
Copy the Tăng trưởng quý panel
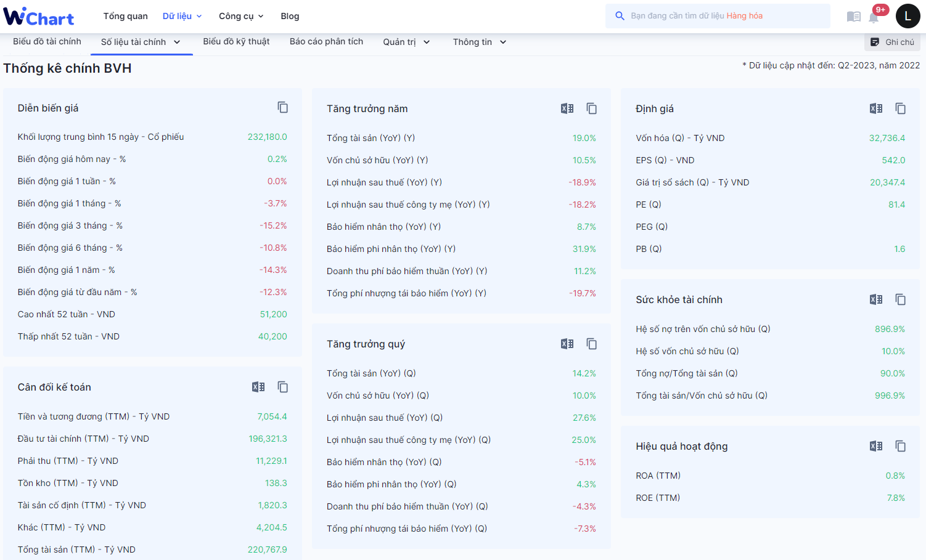(x=592, y=344)
